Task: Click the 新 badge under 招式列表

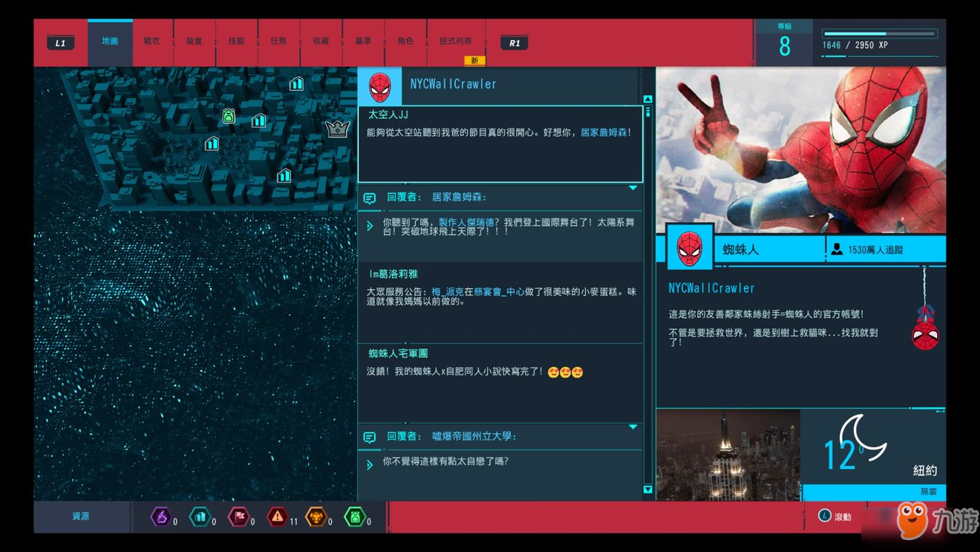Action: coord(474,60)
